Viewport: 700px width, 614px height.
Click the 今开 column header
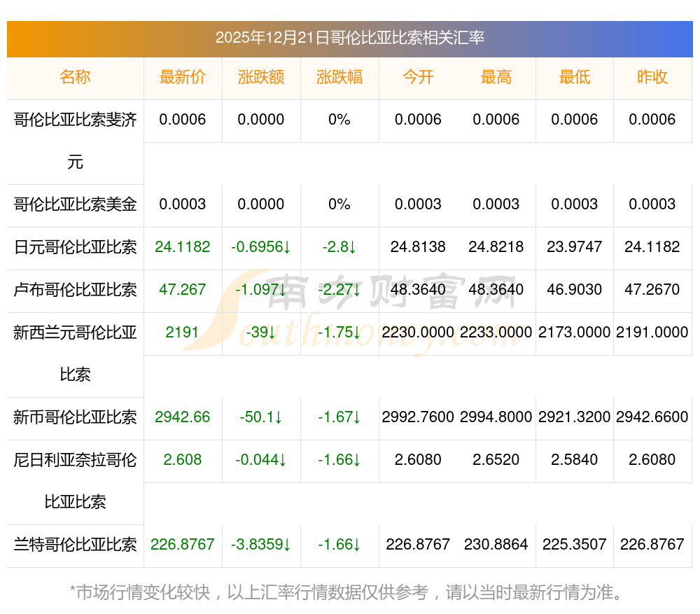coord(418,78)
